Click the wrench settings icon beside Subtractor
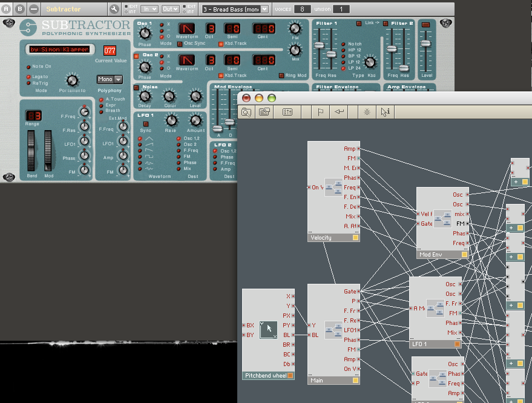Image resolution: width=532 pixels, height=403 pixels. click(x=114, y=9)
